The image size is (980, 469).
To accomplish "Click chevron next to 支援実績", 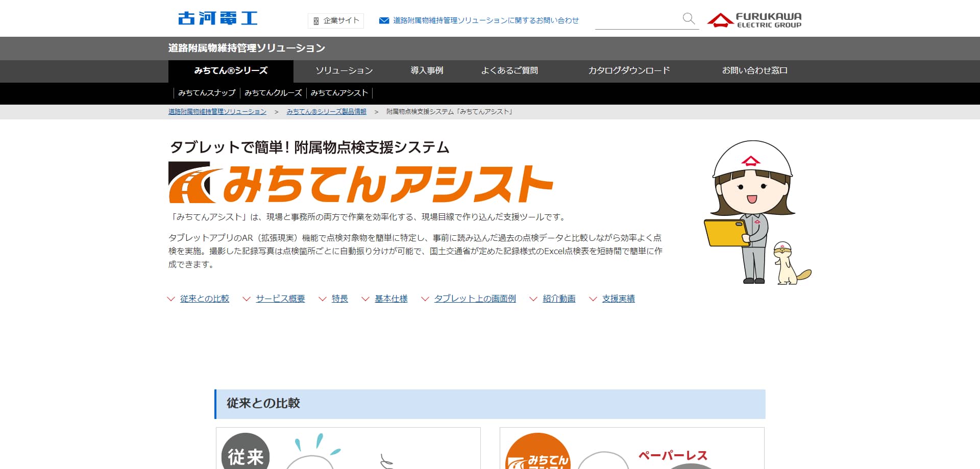I will [593, 299].
